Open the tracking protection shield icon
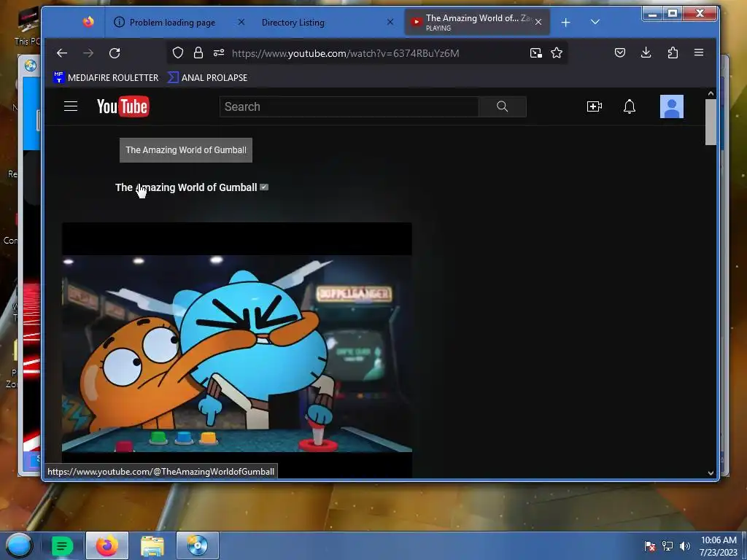 (x=178, y=52)
